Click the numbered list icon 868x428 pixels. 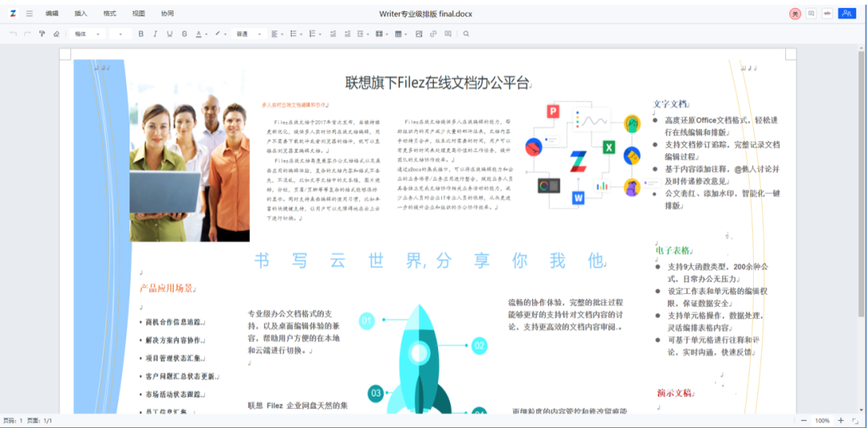pyautogui.click(x=312, y=34)
